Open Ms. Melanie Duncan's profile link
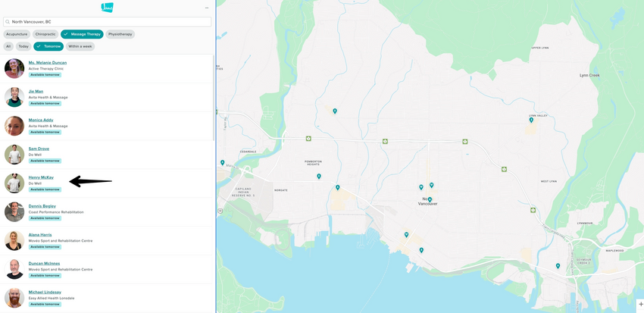 coord(48,63)
